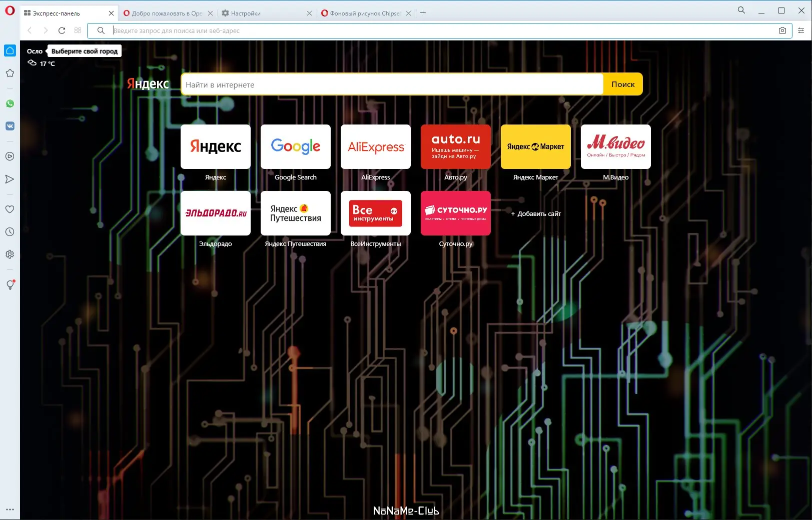Image resolution: width=812 pixels, height=520 pixels.
Task: Open My Flow arrow icon in sidebar
Action: [x=10, y=179]
